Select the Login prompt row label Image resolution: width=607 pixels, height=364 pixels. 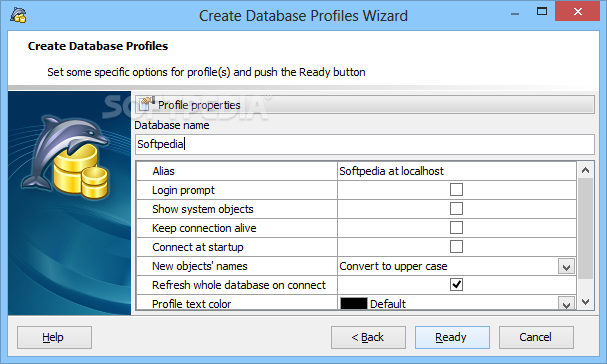click(x=183, y=190)
